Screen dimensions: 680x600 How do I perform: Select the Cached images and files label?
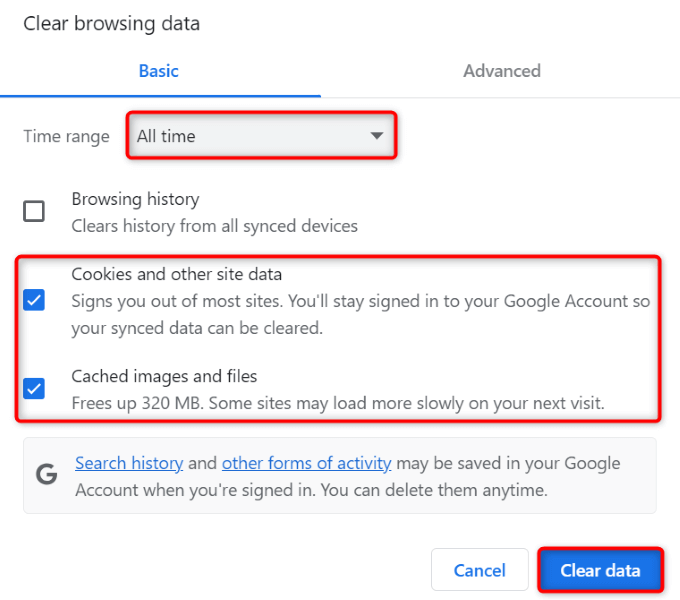pyautogui.click(x=164, y=376)
